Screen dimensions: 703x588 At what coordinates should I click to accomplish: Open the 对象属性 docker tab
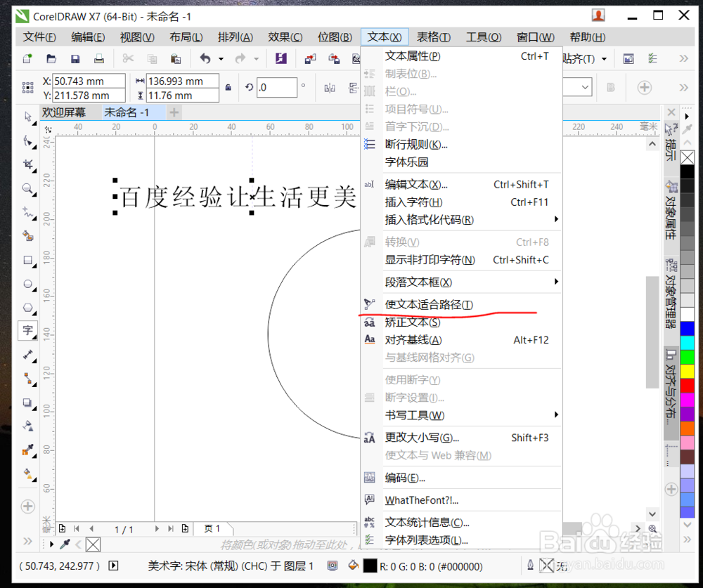click(x=671, y=211)
